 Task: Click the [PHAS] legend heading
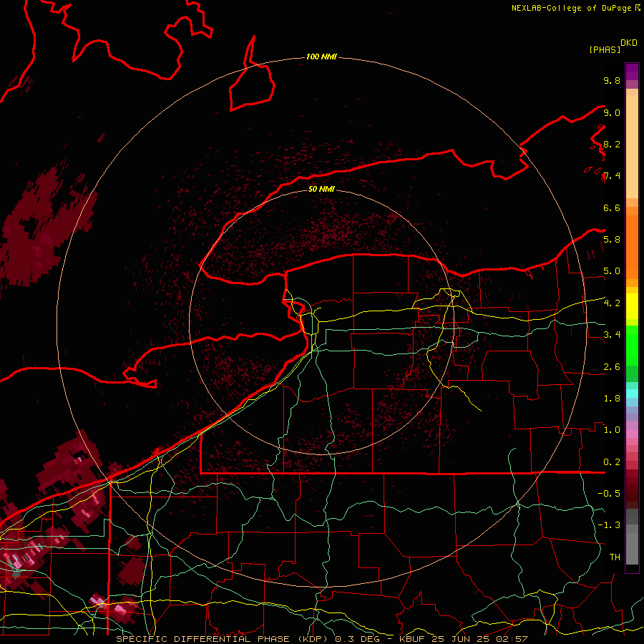pyautogui.click(x=605, y=49)
